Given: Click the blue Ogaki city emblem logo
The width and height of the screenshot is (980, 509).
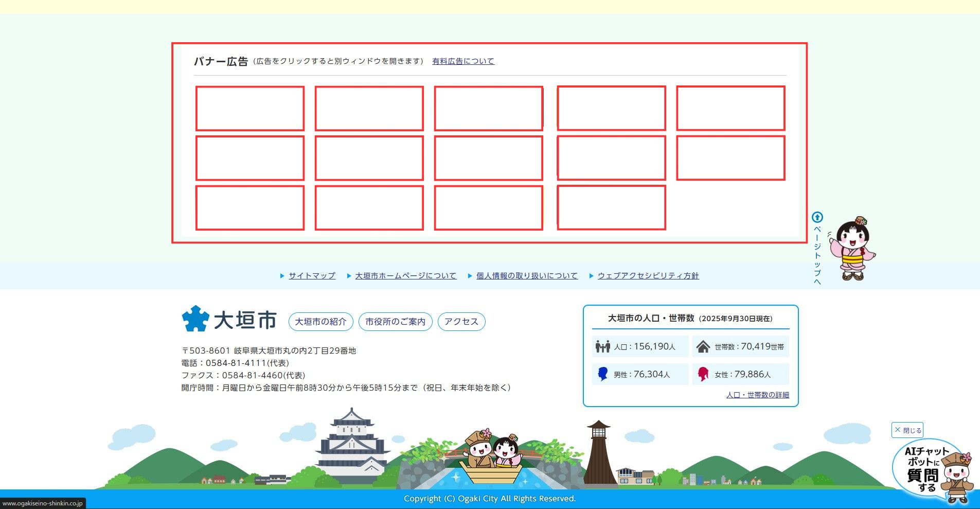Looking at the screenshot, I should [x=195, y=319].
